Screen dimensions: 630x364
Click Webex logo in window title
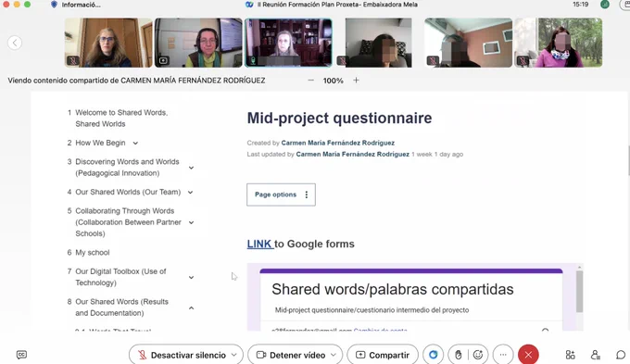click(249, 5)
